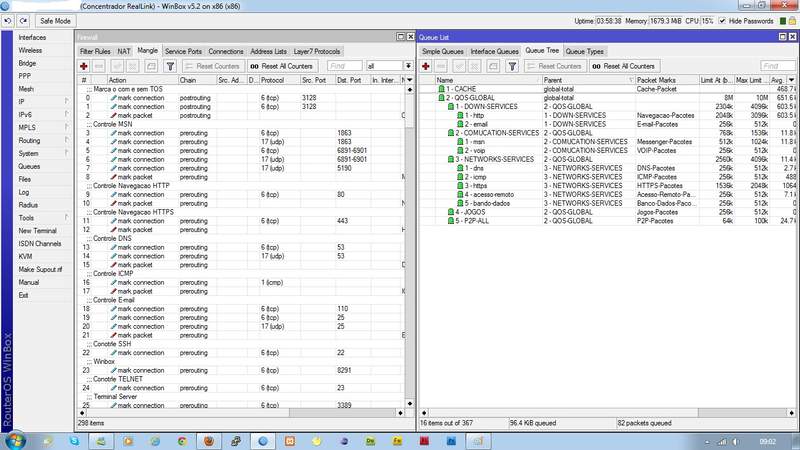Click the remove icon in the Queue List toolbar

point(441,66)
